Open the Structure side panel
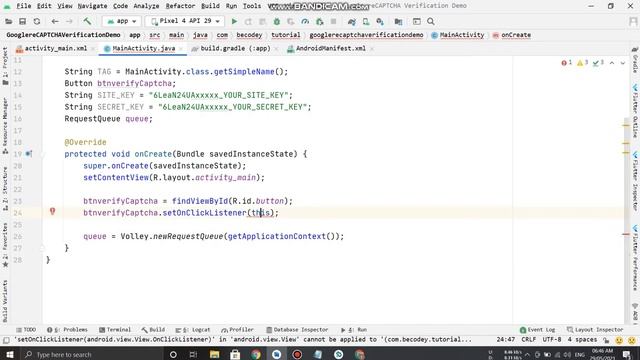The height and width of the screenshot is (360, 640). 5,189
